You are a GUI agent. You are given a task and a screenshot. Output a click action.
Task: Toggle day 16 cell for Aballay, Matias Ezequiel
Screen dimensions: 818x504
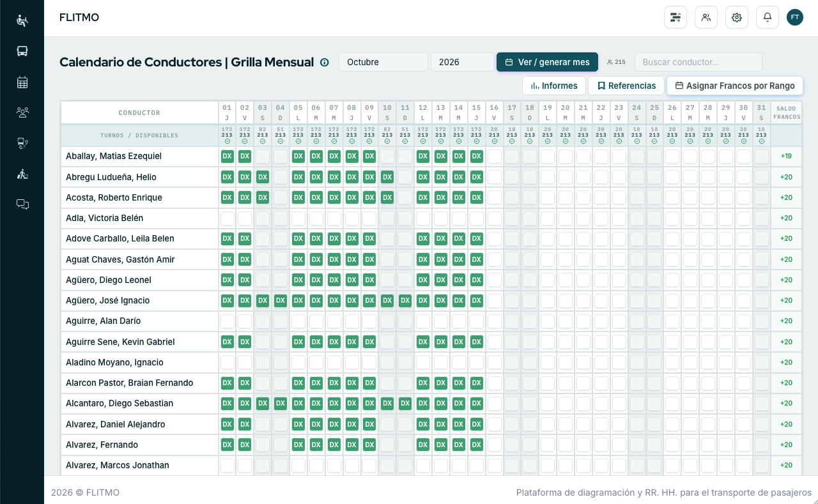pyautogui.click(x=494, y=157)
